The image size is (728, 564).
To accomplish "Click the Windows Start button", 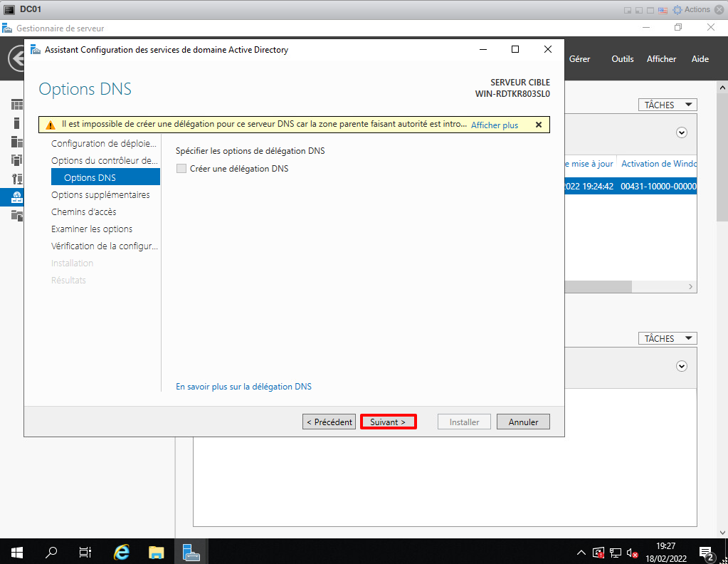I will (x=17, y=551).
